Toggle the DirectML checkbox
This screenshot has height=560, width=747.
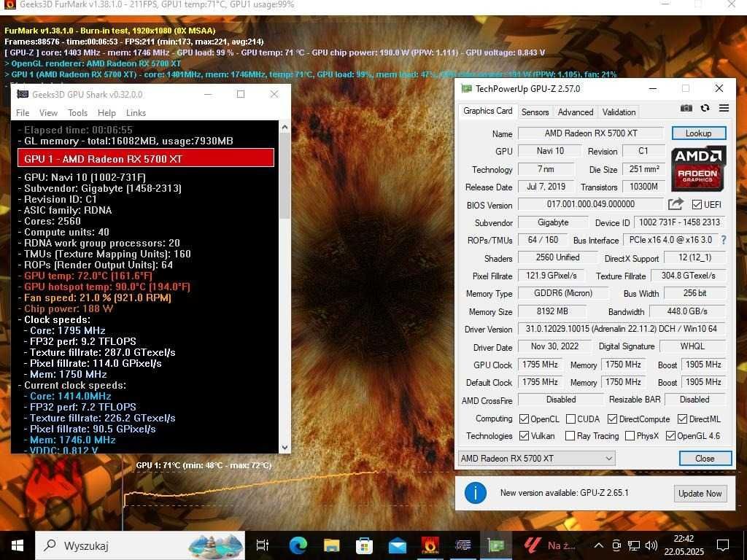[682, 419]
